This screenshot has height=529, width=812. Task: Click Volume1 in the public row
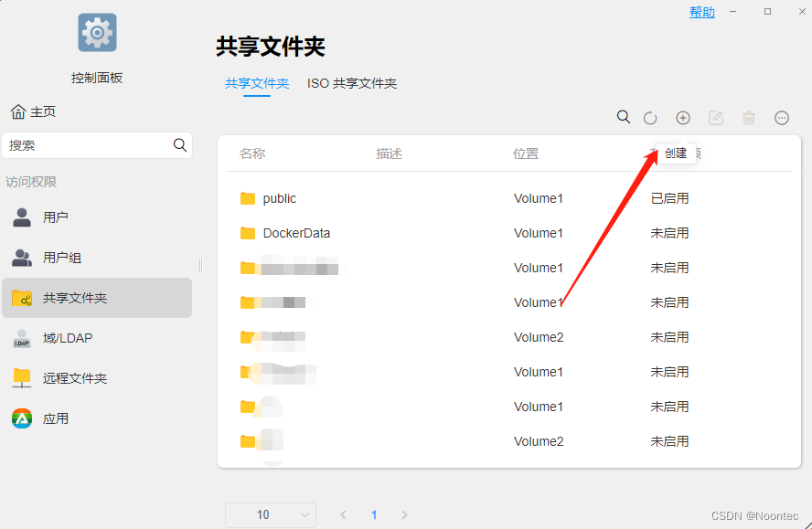(x=538, y=199)
